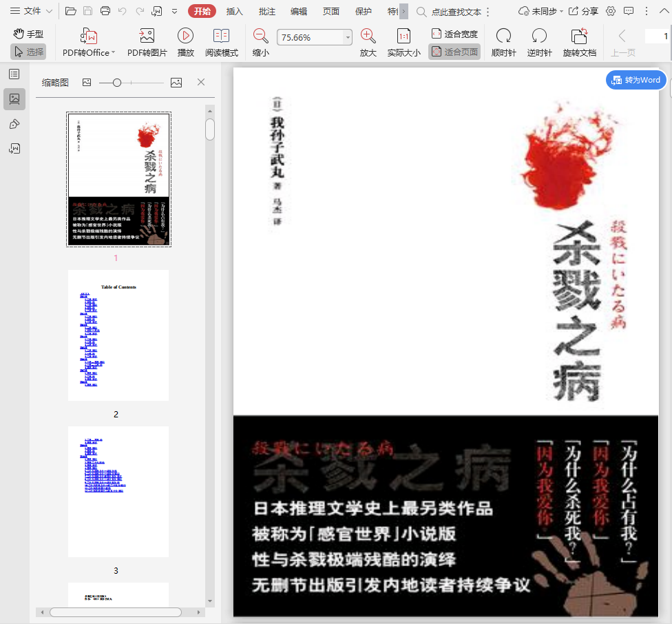Show the bookmarks outline sidebar panel
Image resolution: width=672 pixels, height=624 pixels.
(x=14, y=74)
